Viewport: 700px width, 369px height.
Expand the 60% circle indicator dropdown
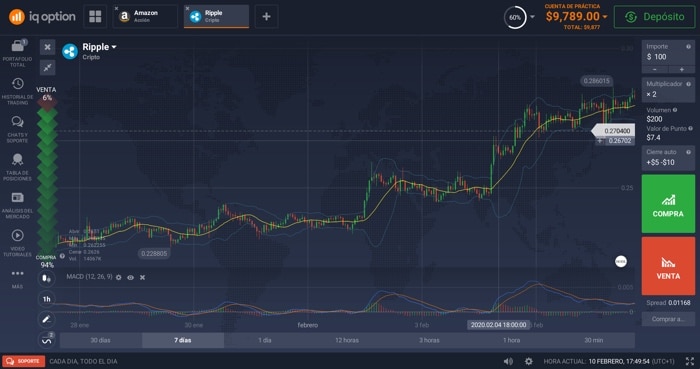pyautogui.click(x=532, y=17)
